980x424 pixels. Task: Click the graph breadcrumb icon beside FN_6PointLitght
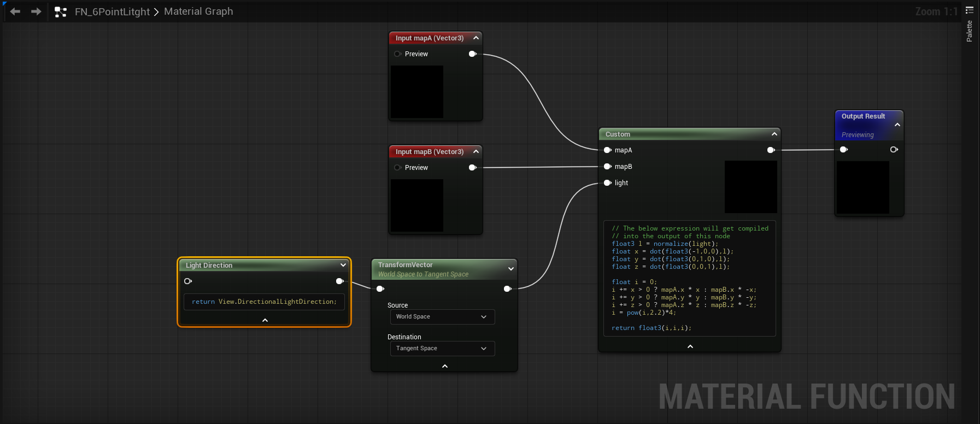[x=61, y=11]
